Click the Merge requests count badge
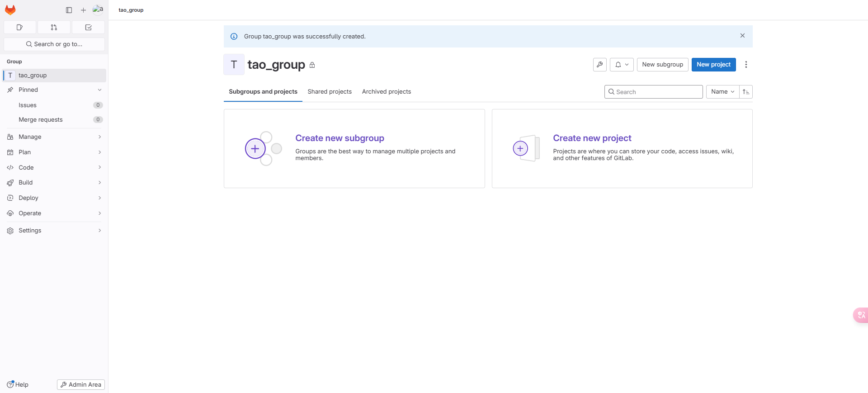Viewport: 868px width, 393px height. 98,119
